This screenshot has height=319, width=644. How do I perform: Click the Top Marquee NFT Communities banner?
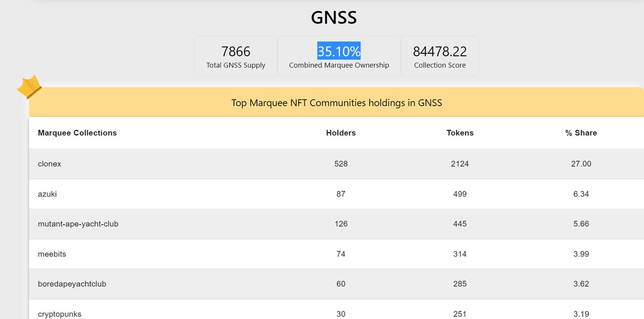[336, 102]
